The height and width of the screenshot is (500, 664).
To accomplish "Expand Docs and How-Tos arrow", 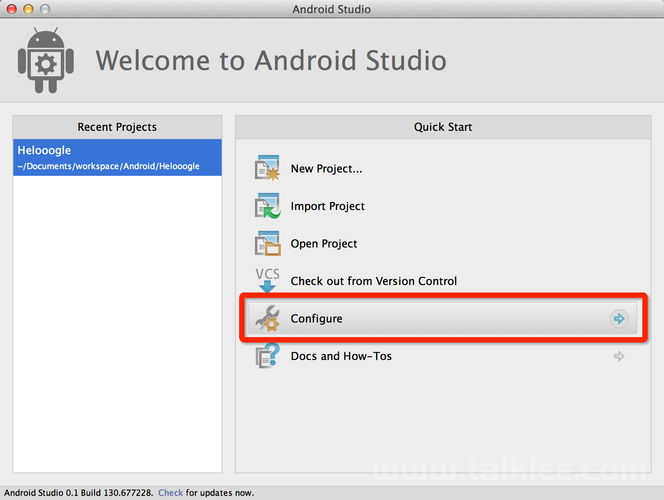I will pos(619,356).
